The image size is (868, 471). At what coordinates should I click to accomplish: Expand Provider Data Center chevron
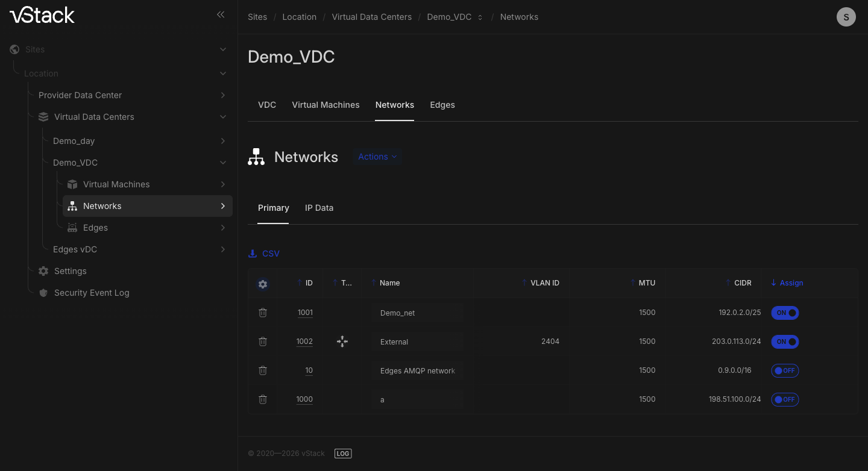click(223, 95)
